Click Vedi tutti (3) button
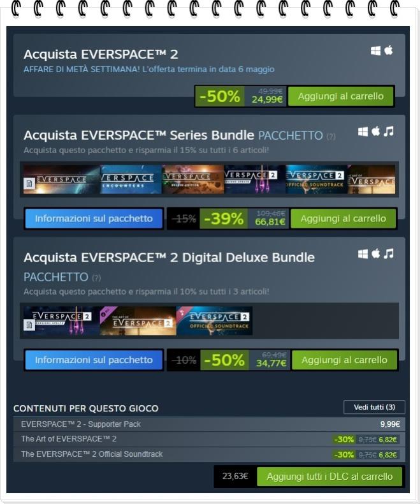The width and height of the screenshot is (420, 504). (374, 407)
